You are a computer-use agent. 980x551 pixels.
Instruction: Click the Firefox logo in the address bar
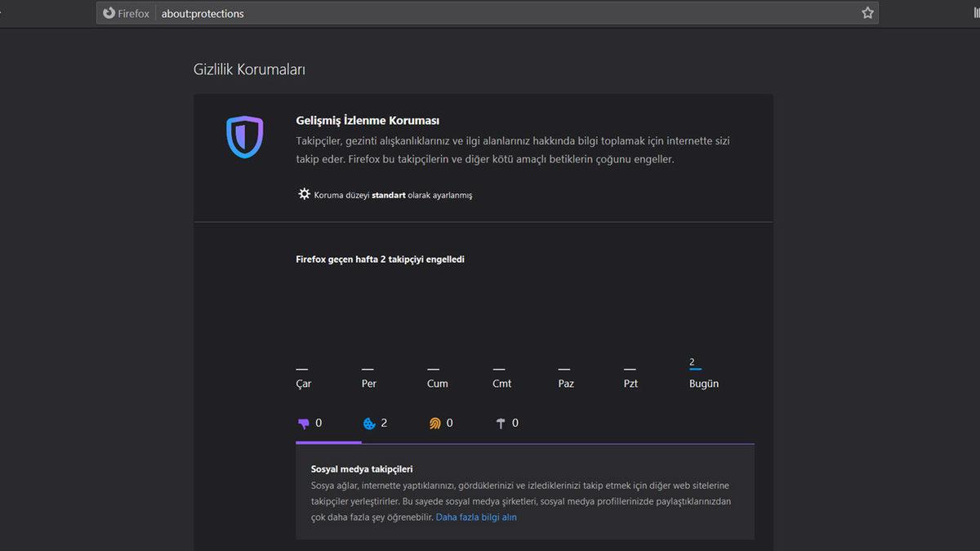[109, 12]
